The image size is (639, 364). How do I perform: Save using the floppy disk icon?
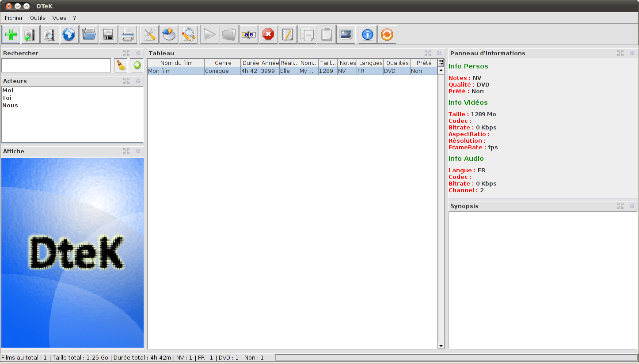pos(108,34)
